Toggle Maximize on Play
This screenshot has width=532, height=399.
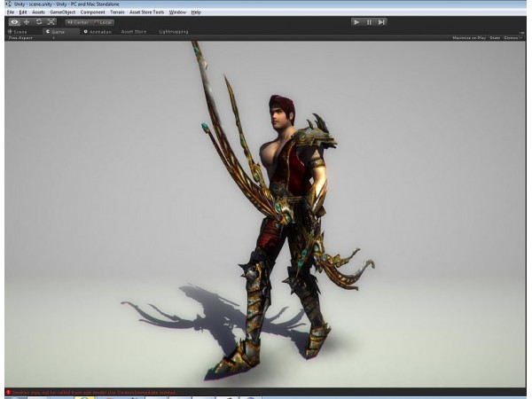coord(469,38)
